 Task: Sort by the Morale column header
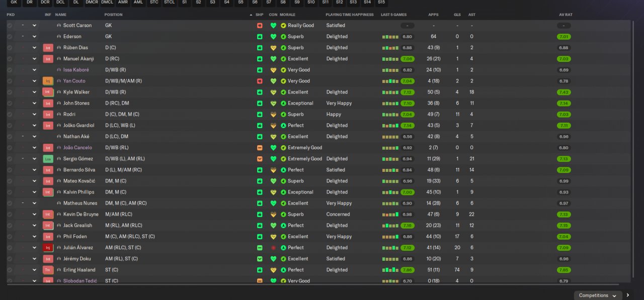(288, 15)
